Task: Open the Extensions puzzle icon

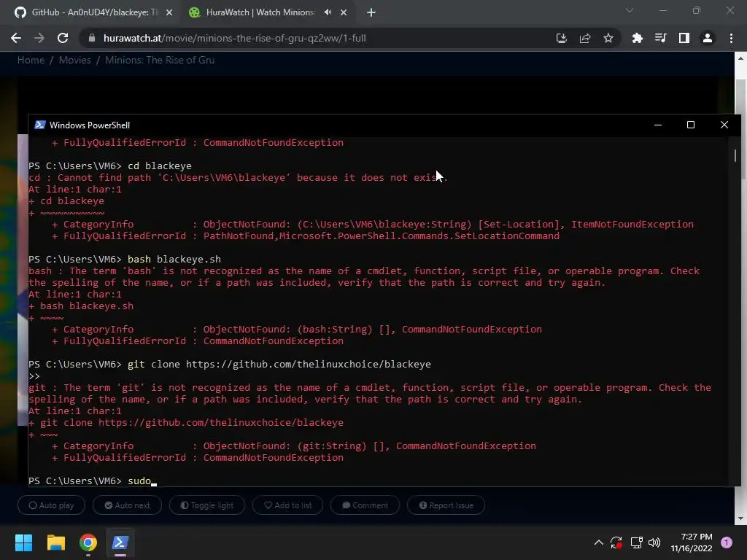Action: pyautogui.click(x=637, y=38)
